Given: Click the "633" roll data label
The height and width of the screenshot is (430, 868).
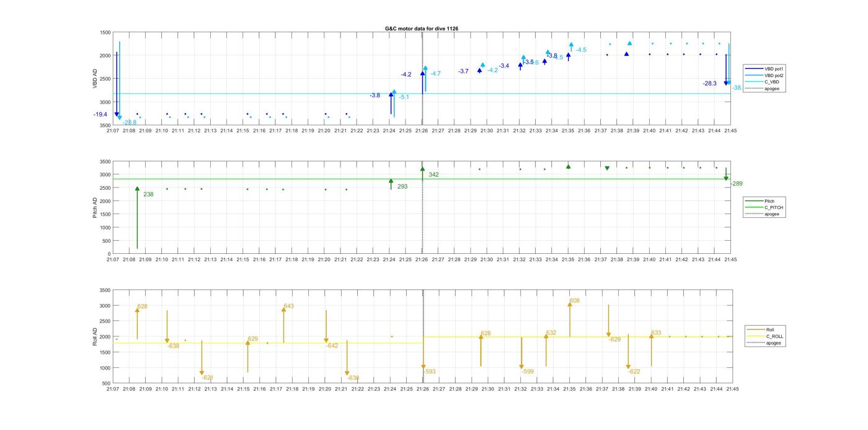Looking at the screenshot, I should 656,333.
